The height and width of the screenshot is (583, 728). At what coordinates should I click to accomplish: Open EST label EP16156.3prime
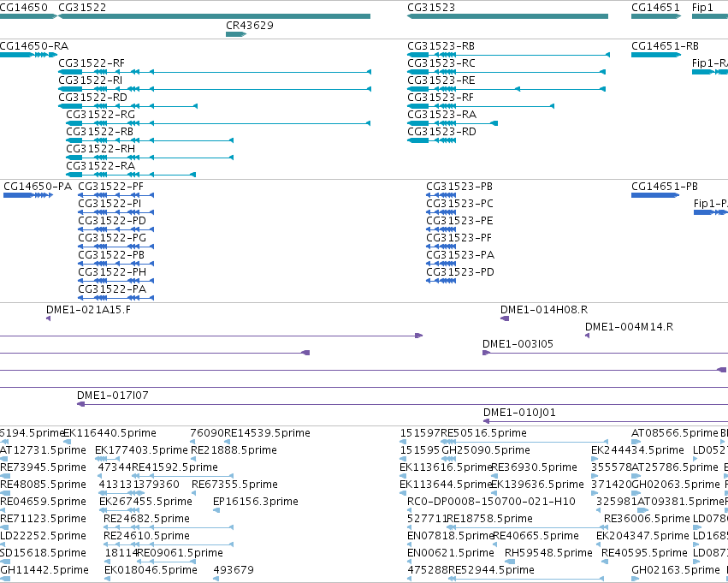(x=256, y=503)
